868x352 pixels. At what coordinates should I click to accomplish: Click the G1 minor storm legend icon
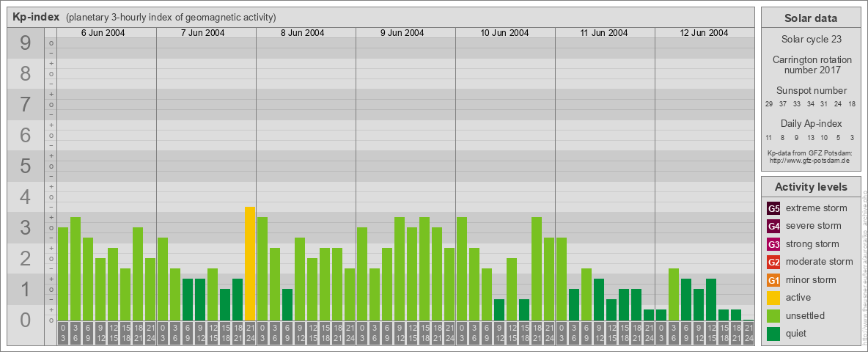click(x=773, y=280)
